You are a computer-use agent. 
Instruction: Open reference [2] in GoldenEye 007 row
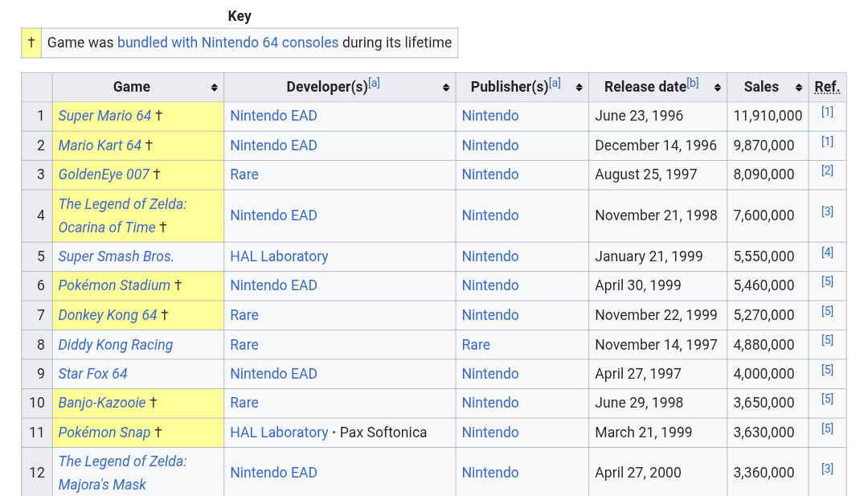(827, 170)
